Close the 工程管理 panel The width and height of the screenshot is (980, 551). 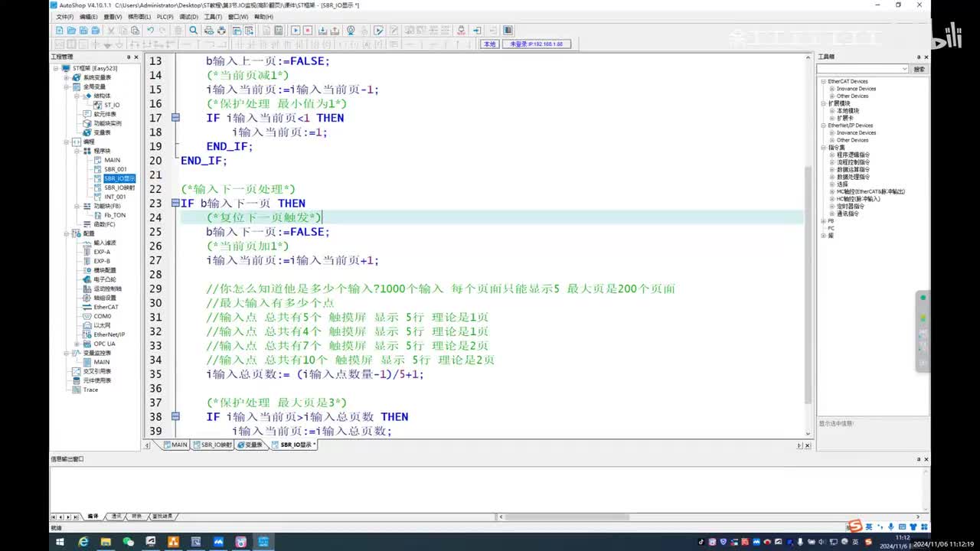tap(136, 57)
